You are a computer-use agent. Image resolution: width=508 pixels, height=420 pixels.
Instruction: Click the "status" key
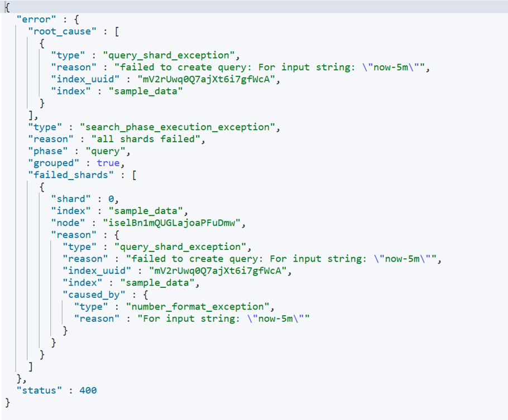39,390
